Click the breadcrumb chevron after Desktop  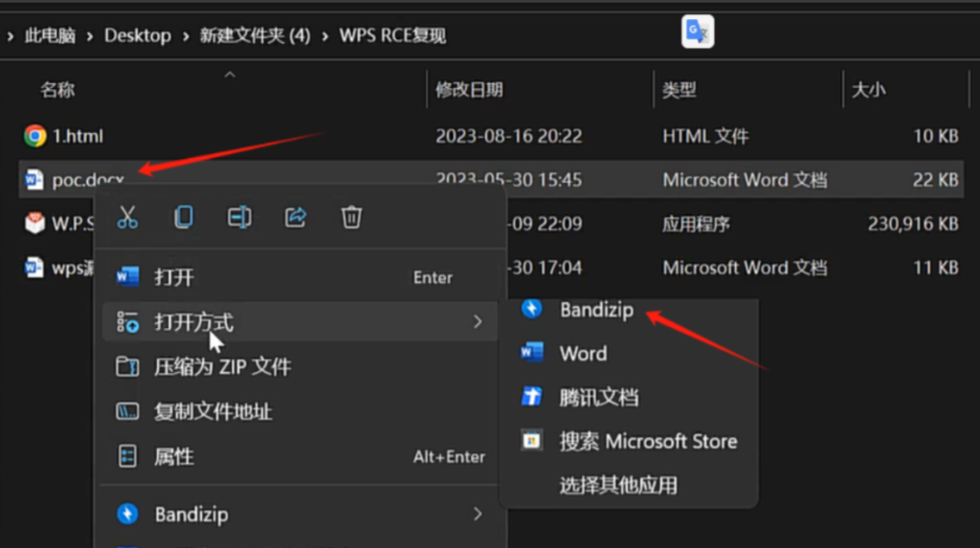[186, 36]
